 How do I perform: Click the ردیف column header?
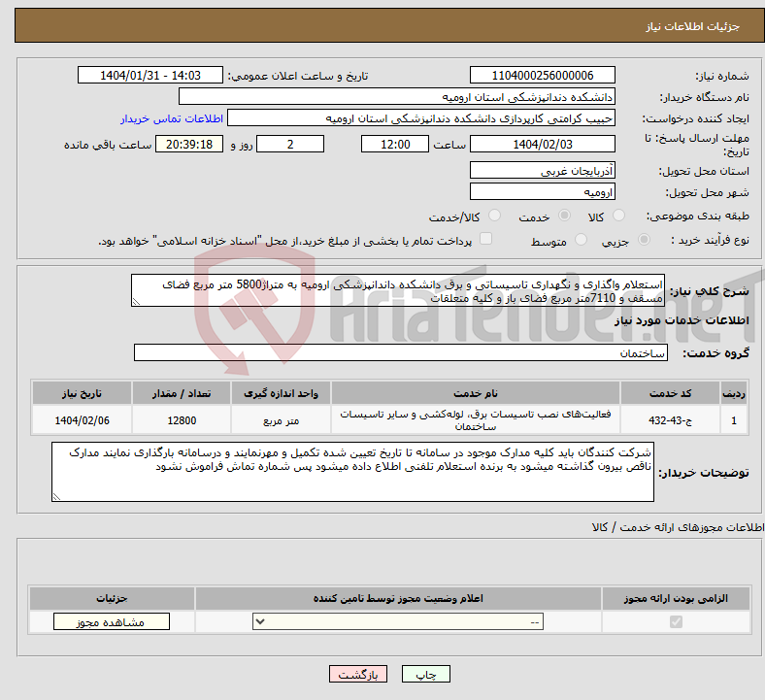click(734, 393)
